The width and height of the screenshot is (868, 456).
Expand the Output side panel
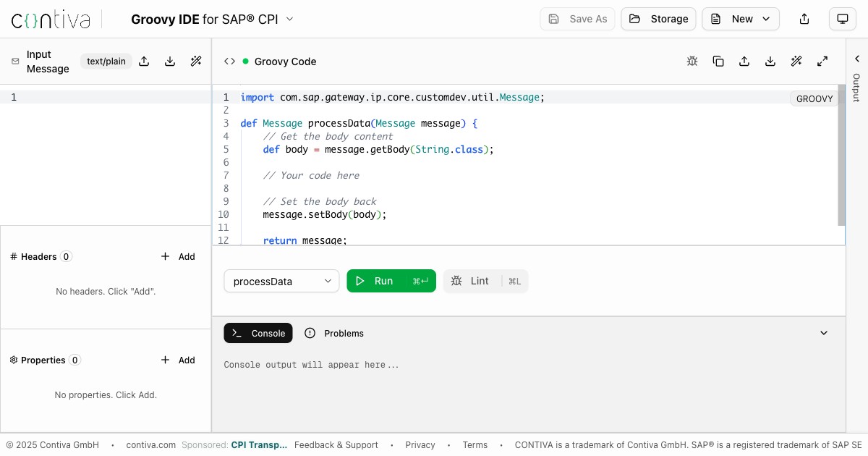(856, 59)
